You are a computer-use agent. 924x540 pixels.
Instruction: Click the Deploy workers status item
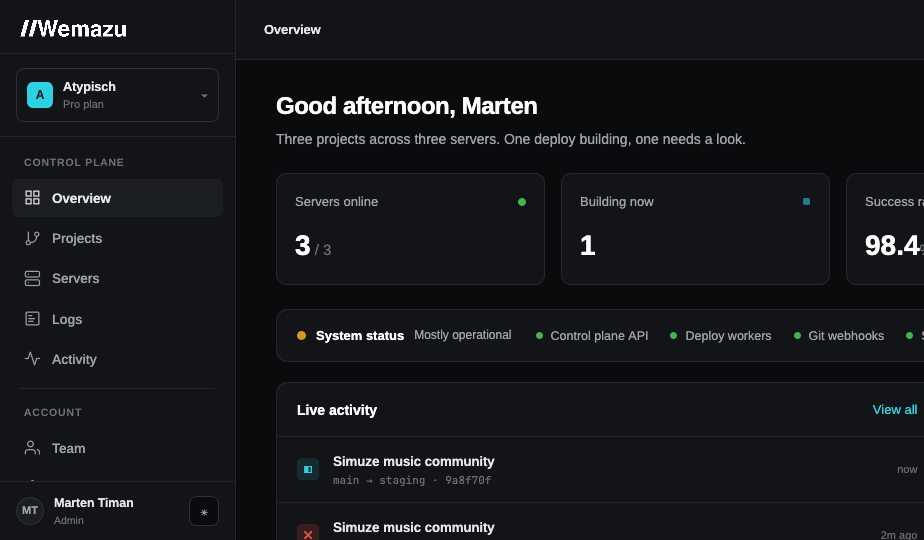tap(721, 335)
